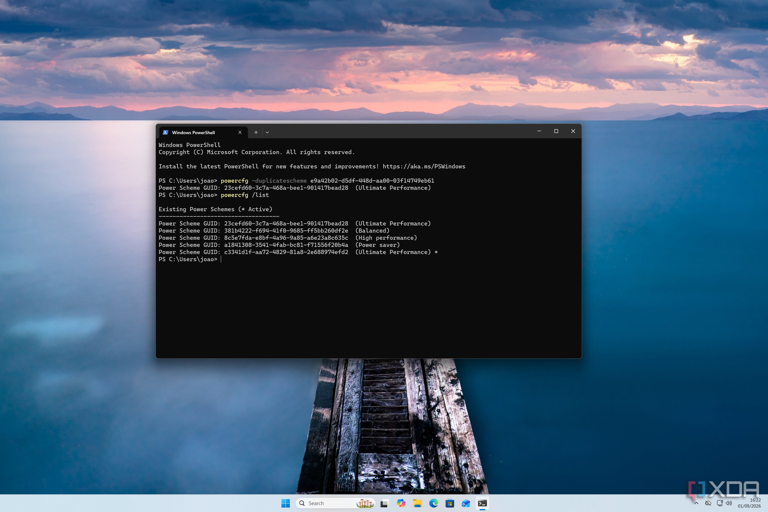Image resolution: width=768 pixels, height=512 pixels.
Task: Expand the new tab profile dropdown
Action: [x=267, y=132]
